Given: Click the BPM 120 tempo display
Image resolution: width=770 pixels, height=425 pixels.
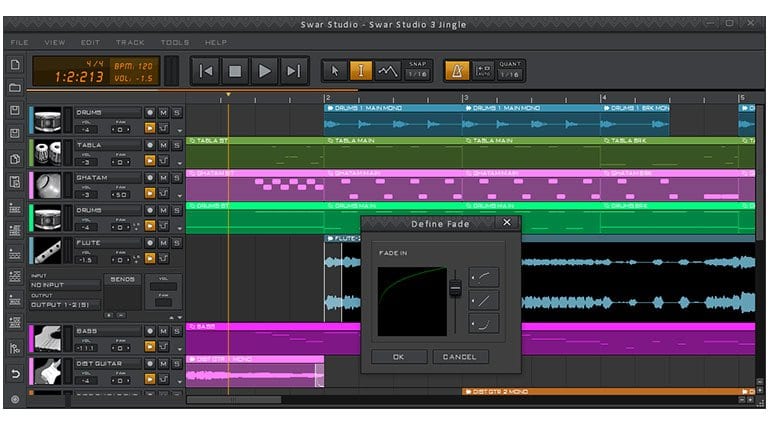Looking at the screenshot, I should (x=133, y=66).
